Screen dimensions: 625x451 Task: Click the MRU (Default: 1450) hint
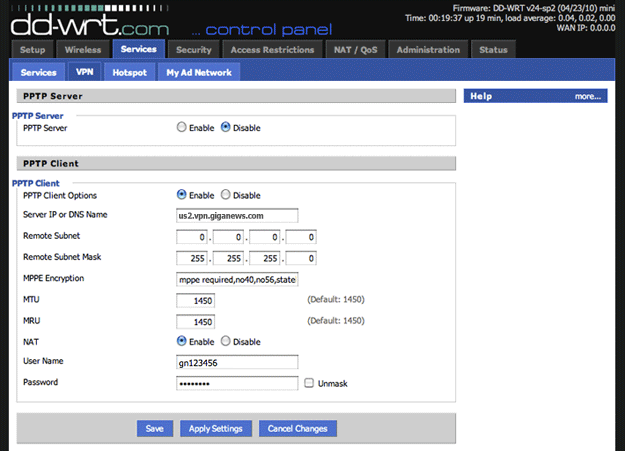pyautogui.click(x=336, y=321)
